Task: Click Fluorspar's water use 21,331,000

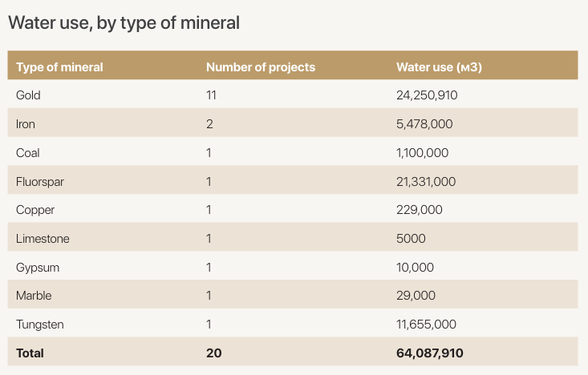Action: [426, 182]
